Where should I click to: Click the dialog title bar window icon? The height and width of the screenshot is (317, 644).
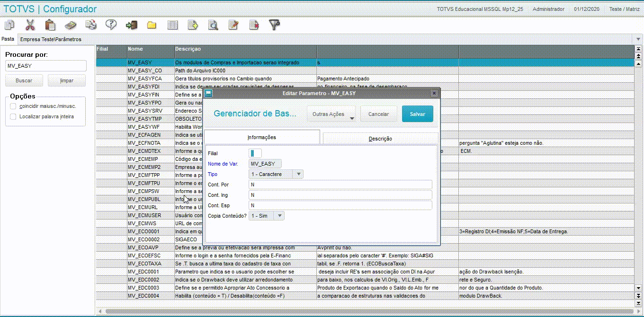[208, 93]
